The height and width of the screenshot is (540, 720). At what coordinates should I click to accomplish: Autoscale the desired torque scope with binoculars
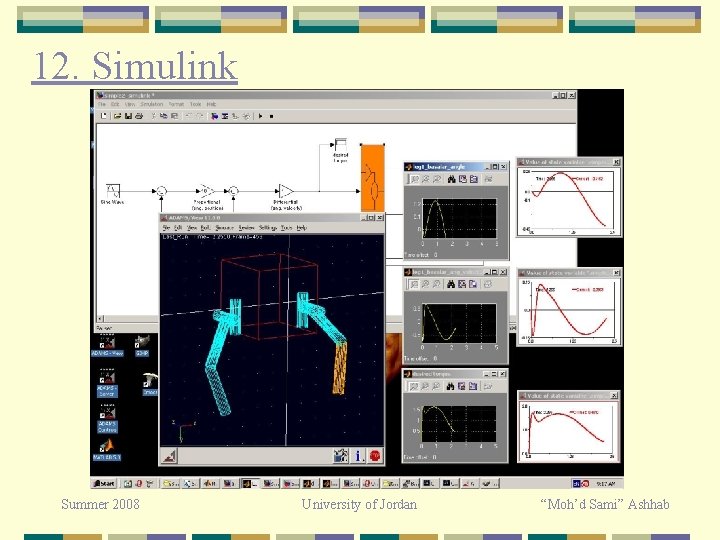450,387
